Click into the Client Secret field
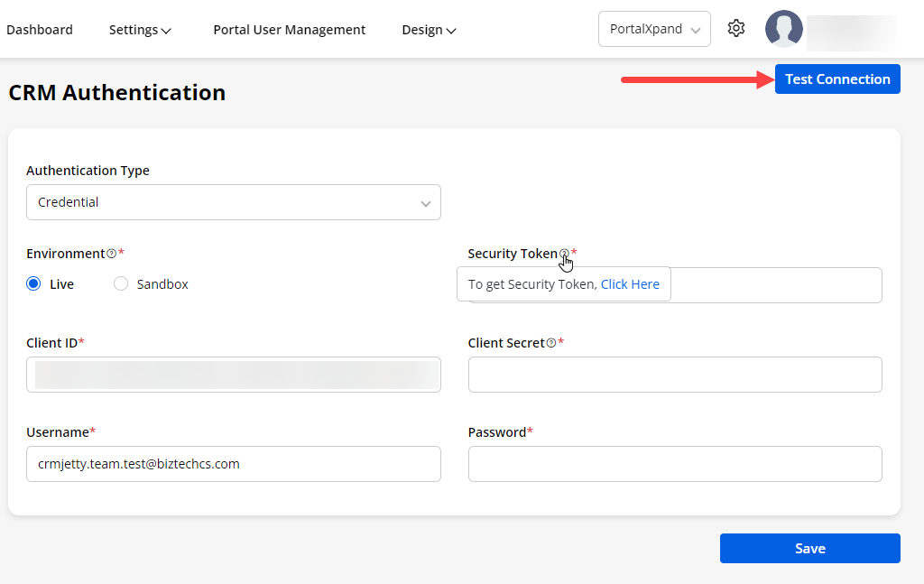 click(674, 375)
